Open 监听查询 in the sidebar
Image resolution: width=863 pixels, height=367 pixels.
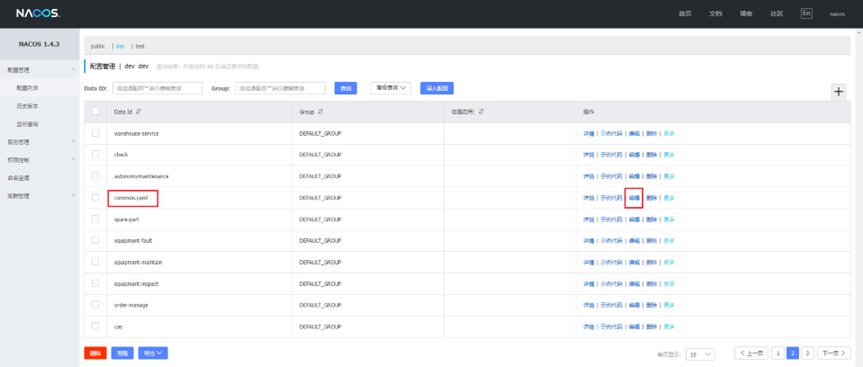(x=28, y=124)
